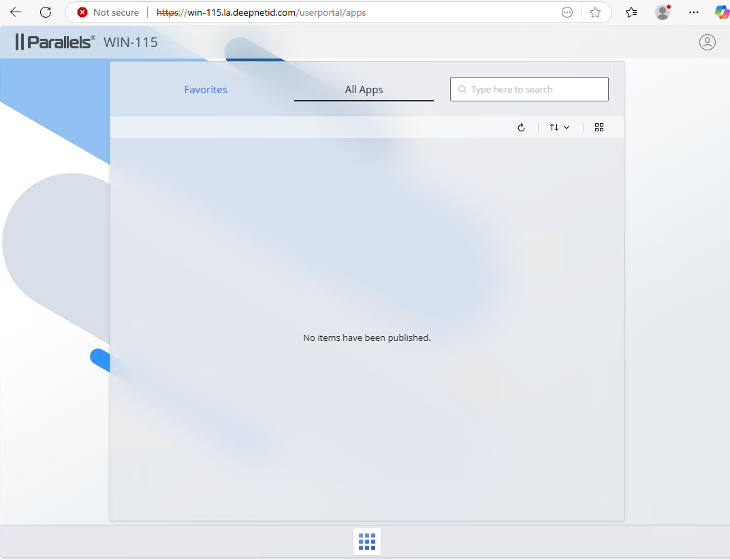Open the Parallels user account icon

[707, 42]
